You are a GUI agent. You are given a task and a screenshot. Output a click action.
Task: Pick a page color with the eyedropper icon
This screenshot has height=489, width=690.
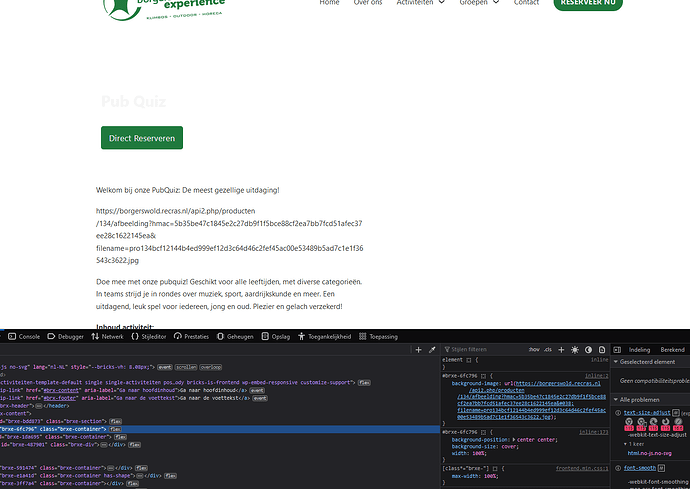click(432, 349)
